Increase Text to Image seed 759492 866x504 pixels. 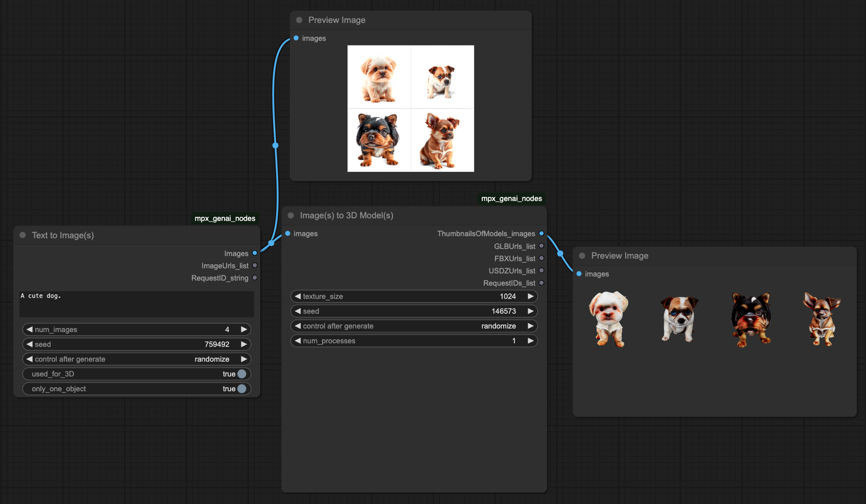(244, 344)
